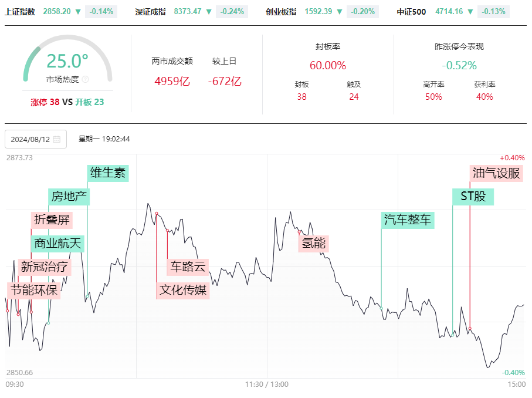
Task: Click down arrow next to 中证500 value
Action: [470, 12]
